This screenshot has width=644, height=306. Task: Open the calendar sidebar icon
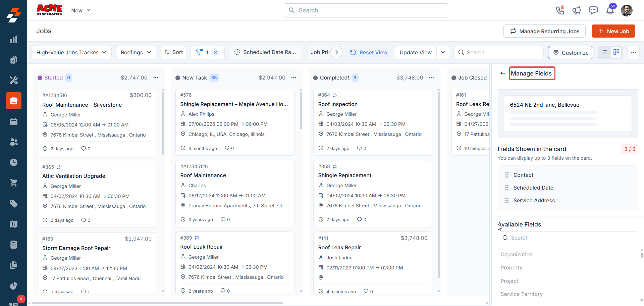pyautogui.click(x=13, y=121)
